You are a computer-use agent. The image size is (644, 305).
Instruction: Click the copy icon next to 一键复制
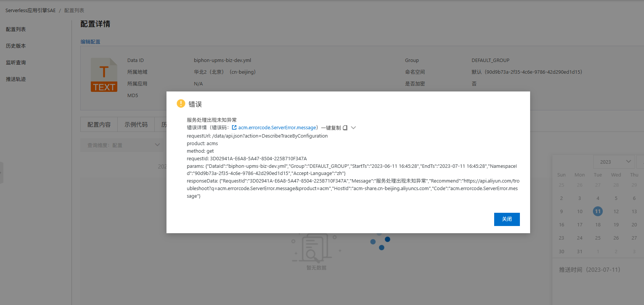(345, 128)
